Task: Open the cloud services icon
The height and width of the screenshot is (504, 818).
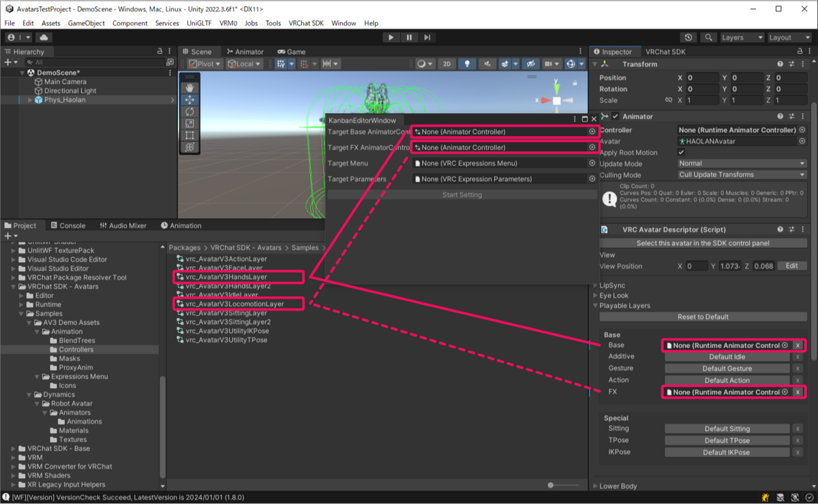Action: tap(44, 37)
